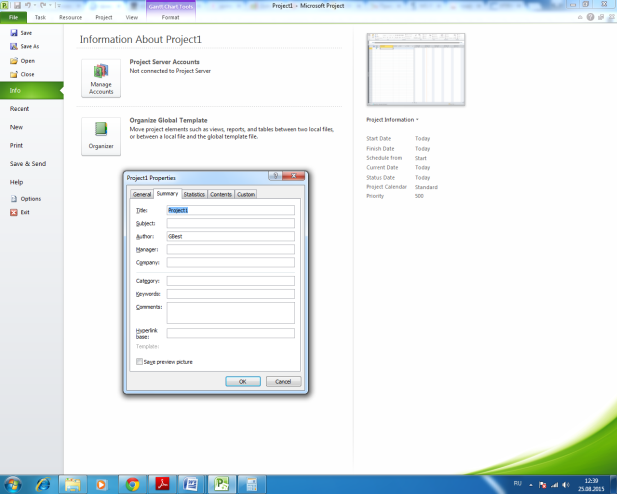Screen dimensions: 617x494
Task: Open Options from the backstage sidebar
Action: [26, 199]
